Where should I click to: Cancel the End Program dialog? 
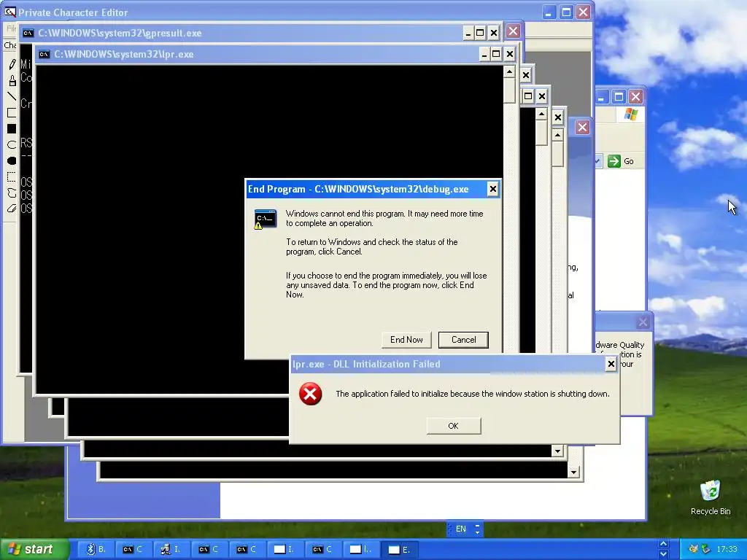point(463,340)
